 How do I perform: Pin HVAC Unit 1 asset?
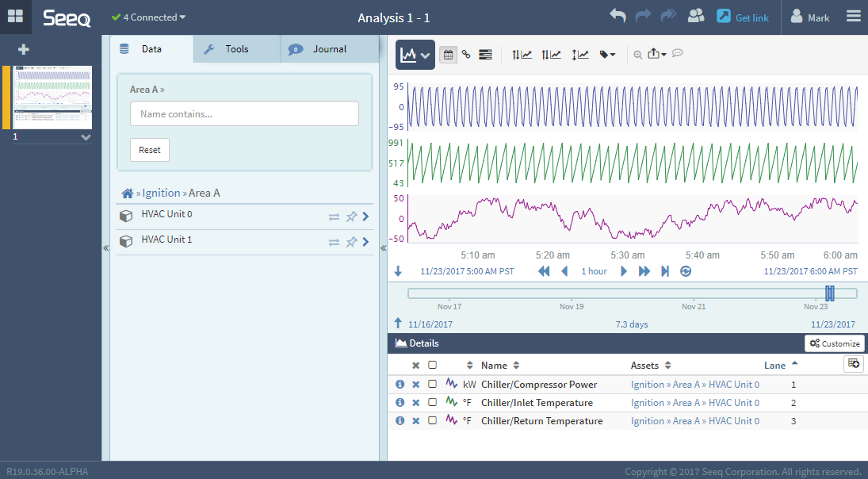(351, 242)
